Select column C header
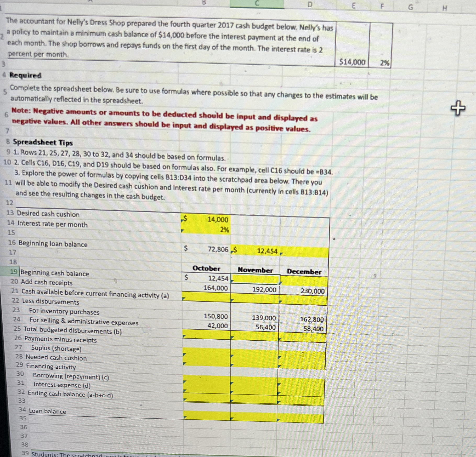The height and width of the screenshot is (457, 476). [x=257, y=3]
